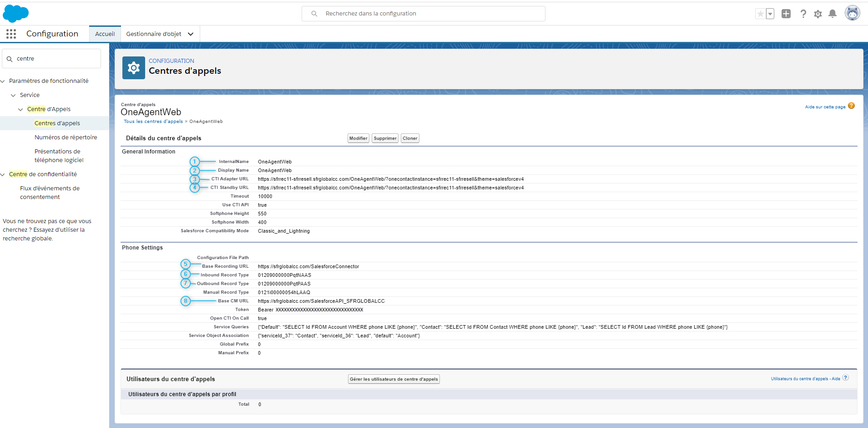Expand the Gestionnaire d'objet dropdown chevron

click(x=191, y=34)
